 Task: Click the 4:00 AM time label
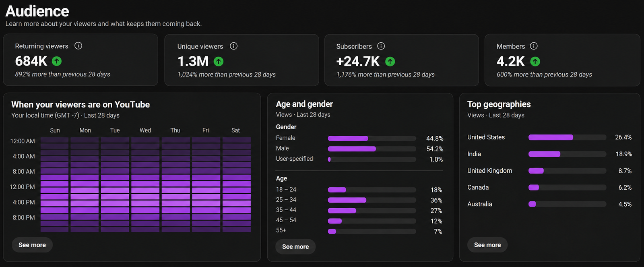[x=24, y=156]
